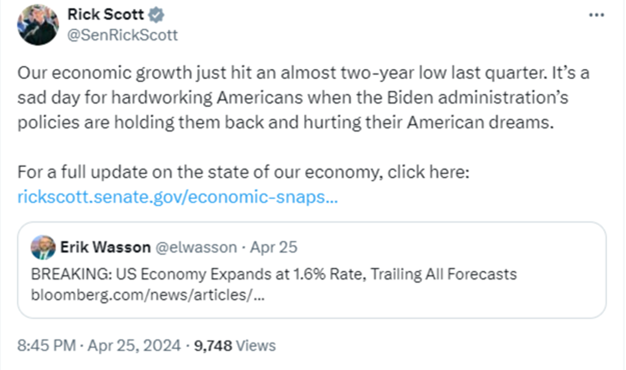Screen dimensions: 626x370
Task: Visit the @SenRickScott handle
Action: (123, 35)
